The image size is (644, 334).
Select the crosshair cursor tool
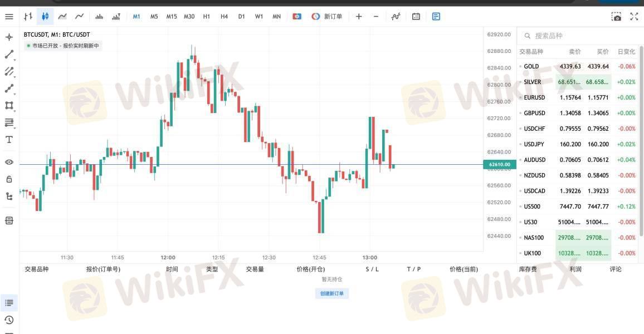pyautogui.click(x=9, y=37)
